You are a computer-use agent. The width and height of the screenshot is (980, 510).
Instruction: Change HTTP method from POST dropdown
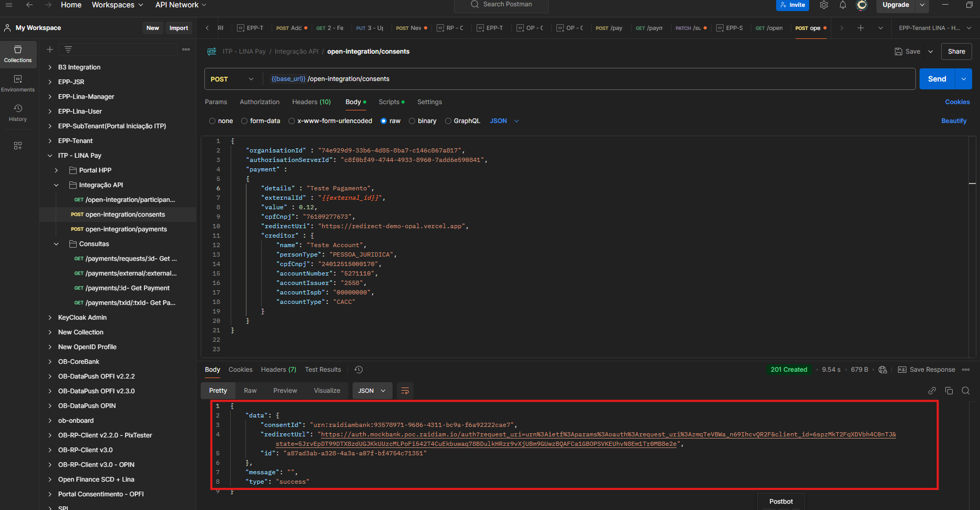coord(232,79)
